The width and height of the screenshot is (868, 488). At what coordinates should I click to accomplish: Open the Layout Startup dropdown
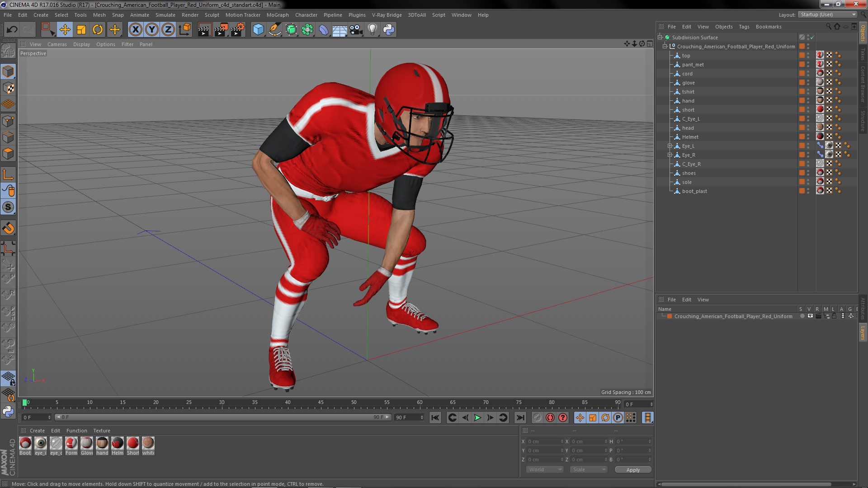pos(828,14)
